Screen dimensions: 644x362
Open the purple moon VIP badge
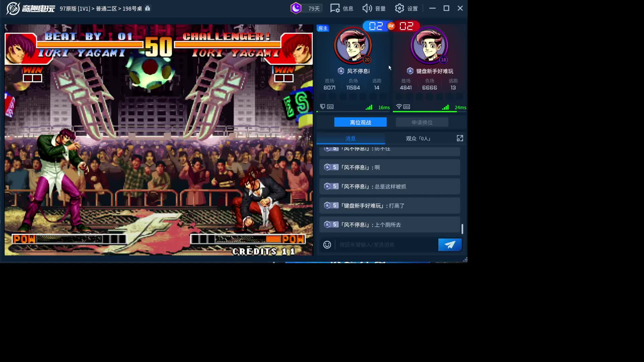pos(296,8)
